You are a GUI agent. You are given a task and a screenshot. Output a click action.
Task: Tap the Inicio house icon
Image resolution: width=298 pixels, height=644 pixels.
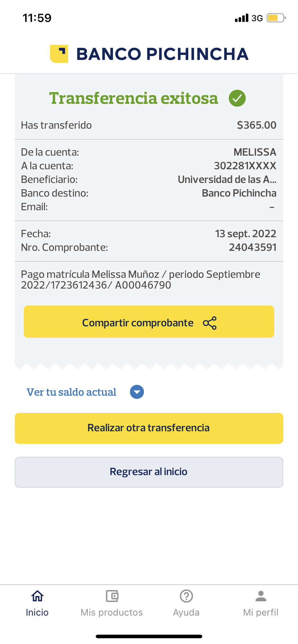pos(37,596)
